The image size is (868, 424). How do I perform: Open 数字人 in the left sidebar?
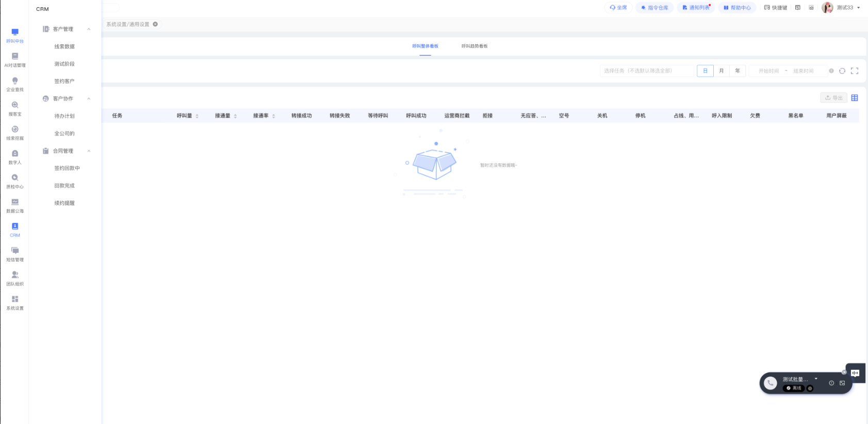[15, 156]
